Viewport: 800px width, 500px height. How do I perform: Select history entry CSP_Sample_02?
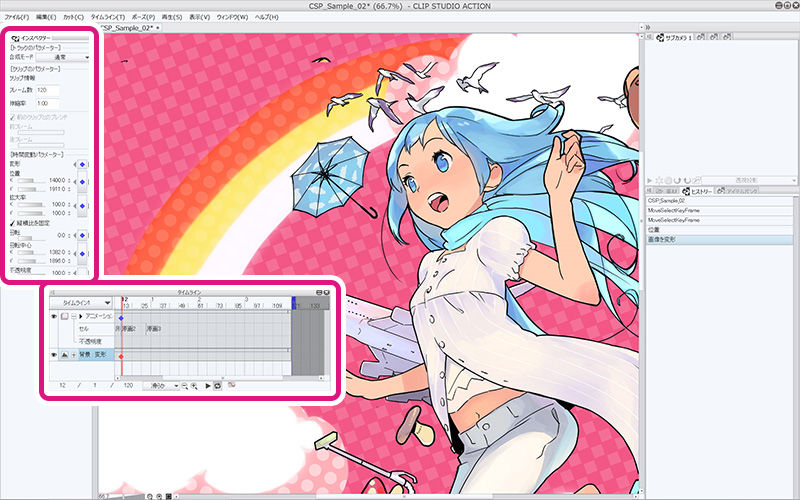(720, 201)
